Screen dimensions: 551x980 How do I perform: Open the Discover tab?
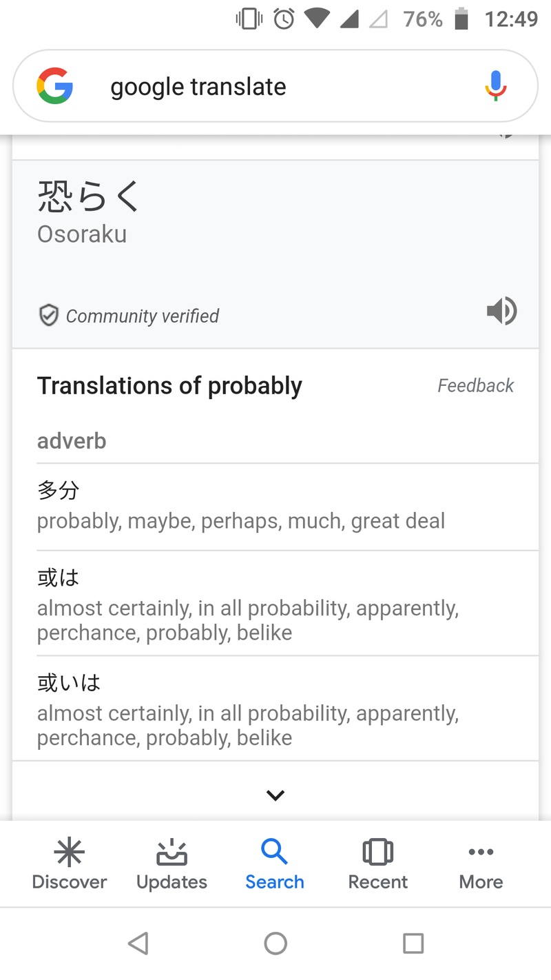point(70,865)
